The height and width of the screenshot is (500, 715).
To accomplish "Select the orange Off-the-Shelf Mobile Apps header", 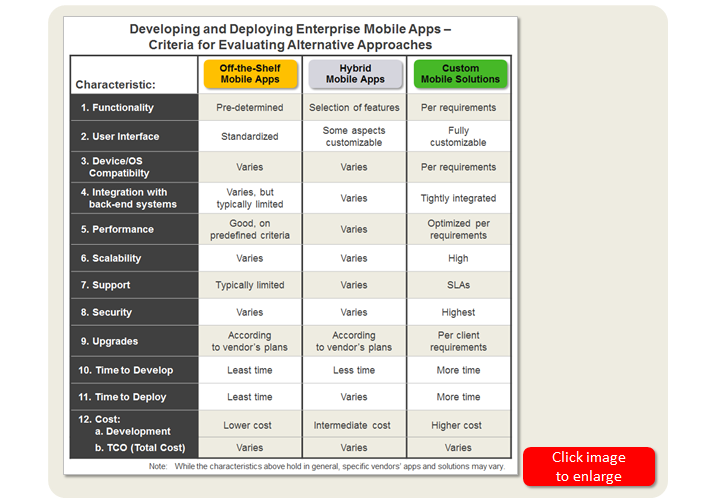I will (x=249, y=74).
